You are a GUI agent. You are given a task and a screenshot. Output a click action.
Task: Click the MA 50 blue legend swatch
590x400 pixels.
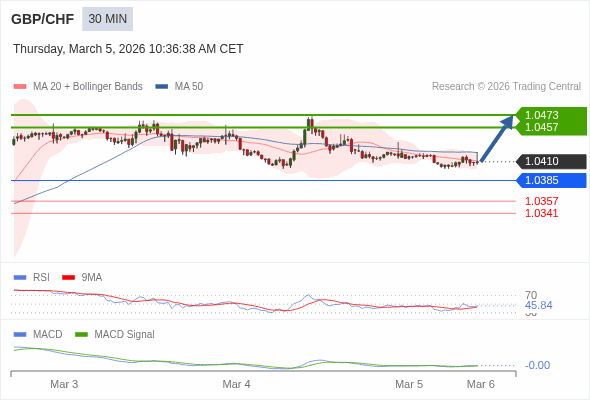click(x=161, y=87)
